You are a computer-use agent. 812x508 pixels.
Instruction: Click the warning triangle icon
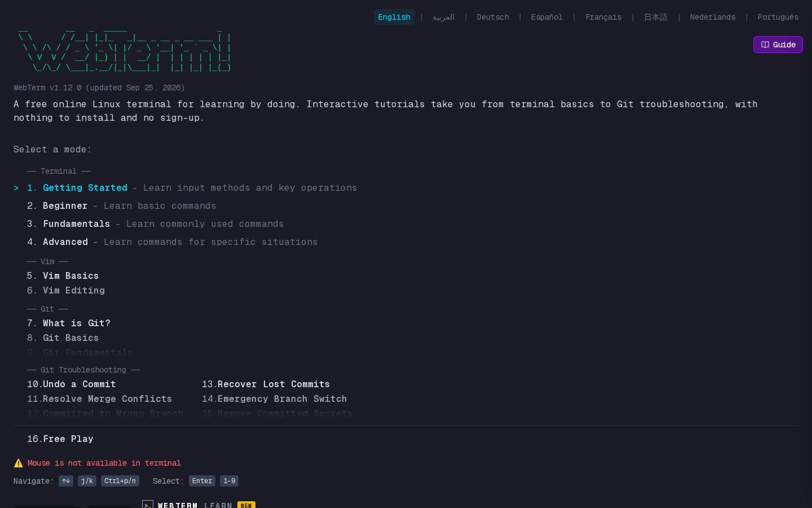[x=18, y=463]
